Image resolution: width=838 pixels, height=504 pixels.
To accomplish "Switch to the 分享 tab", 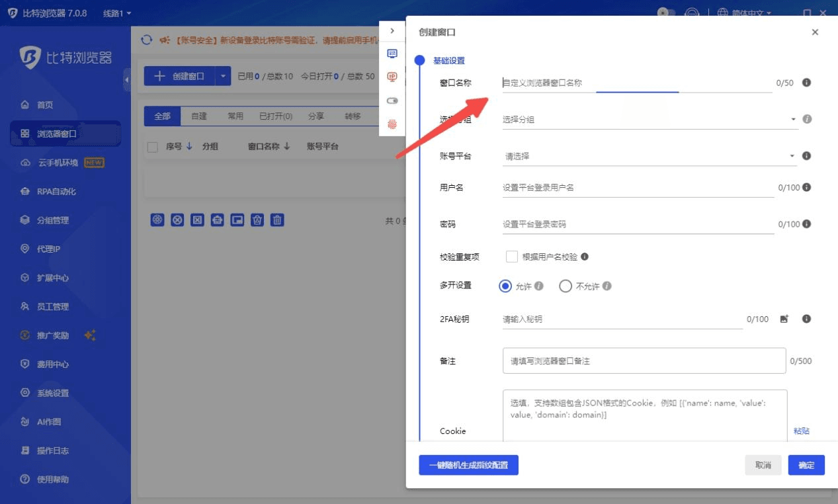I will pyautogui.click(x=316, y=116).
